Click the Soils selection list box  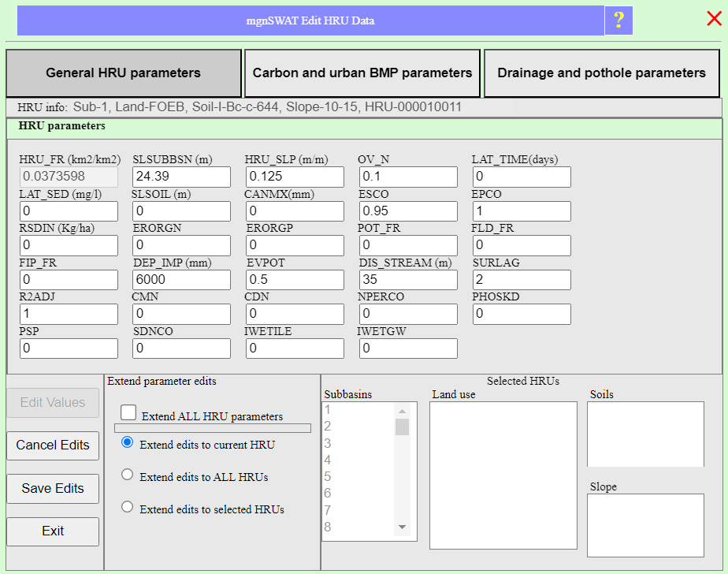pyautogui.click(x=646, y=434)
